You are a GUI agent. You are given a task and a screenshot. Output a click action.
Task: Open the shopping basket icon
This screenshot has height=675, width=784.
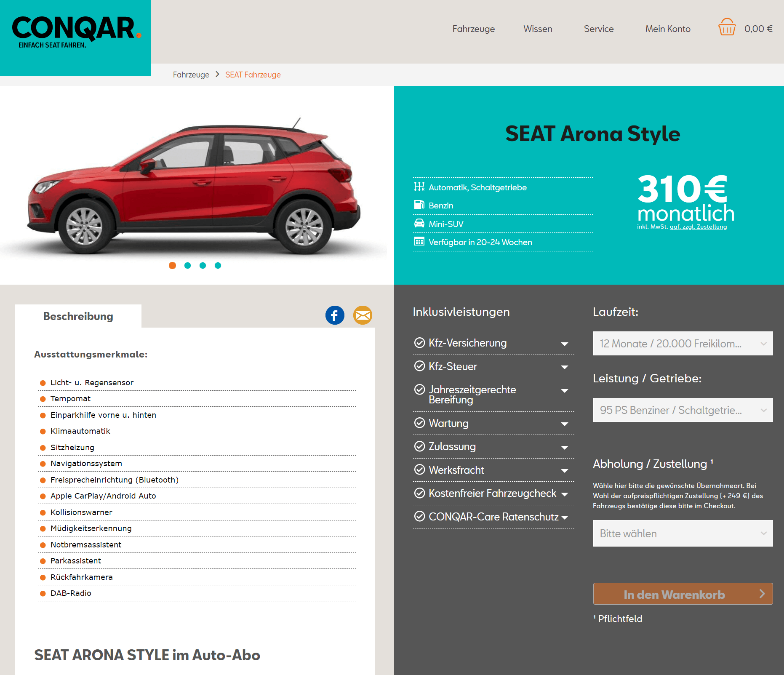[x=727, y=27]
